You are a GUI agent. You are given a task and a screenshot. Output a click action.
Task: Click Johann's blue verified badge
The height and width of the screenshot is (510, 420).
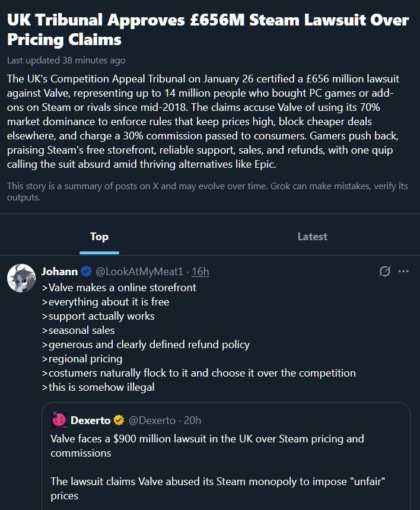coord(86,272)
